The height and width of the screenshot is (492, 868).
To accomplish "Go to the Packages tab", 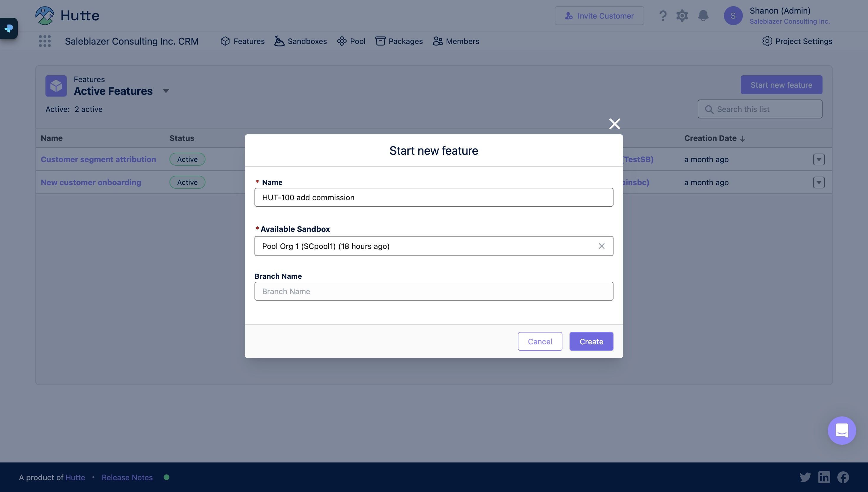I will pos(399,41).
